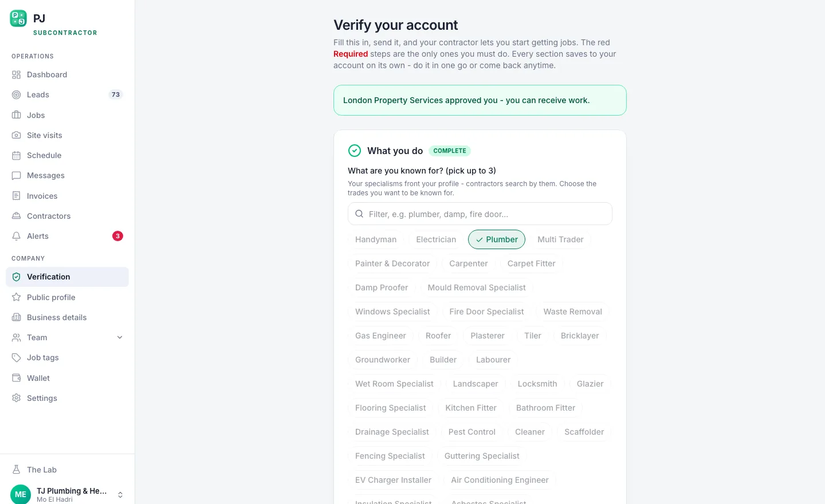
Task: Focus the specialism filter search field
Action: pyautogui.click(x=480, y=214)
